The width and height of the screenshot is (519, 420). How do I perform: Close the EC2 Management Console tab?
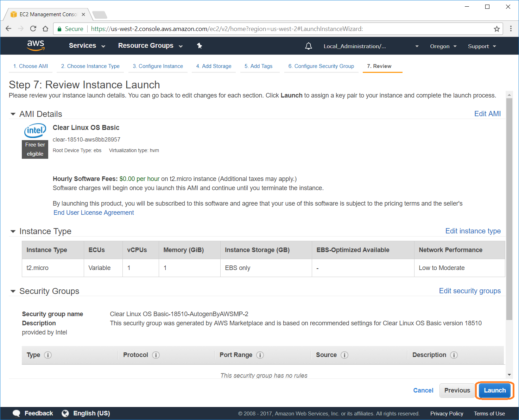83,14
